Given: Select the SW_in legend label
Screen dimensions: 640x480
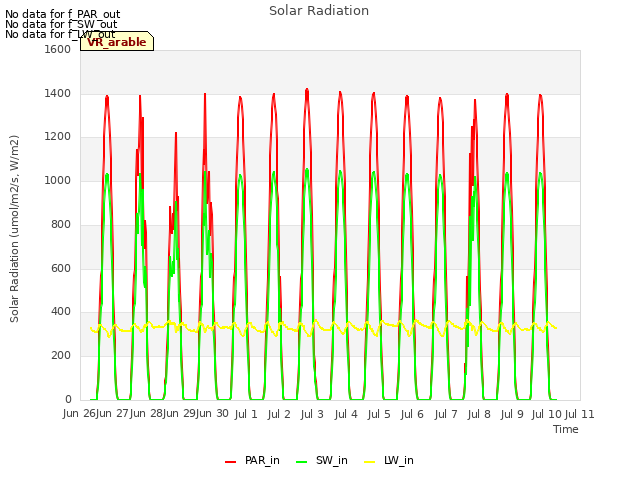Looking at the screenshot, I should click(332, 460).
